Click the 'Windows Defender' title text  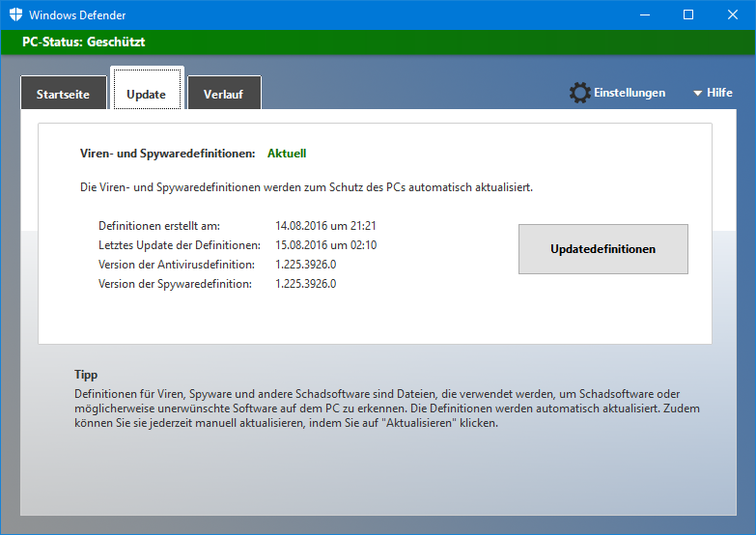pyautogui.click(x=77, y=15)
